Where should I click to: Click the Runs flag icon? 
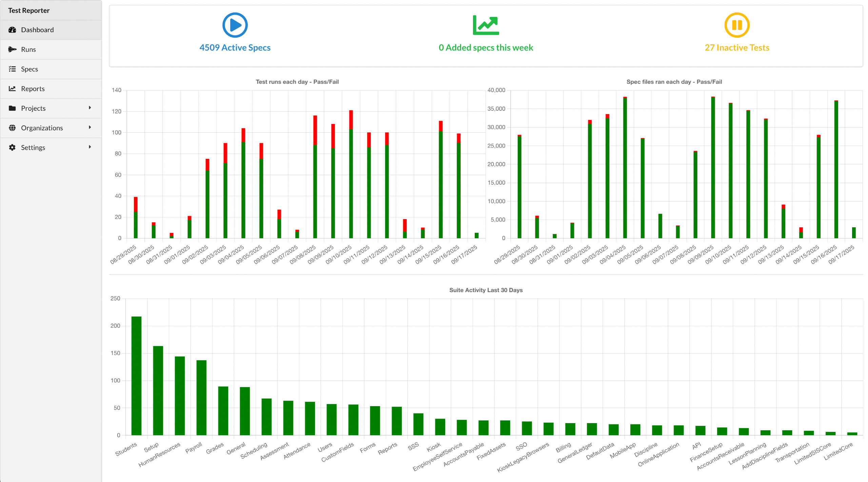coord(12,49)
